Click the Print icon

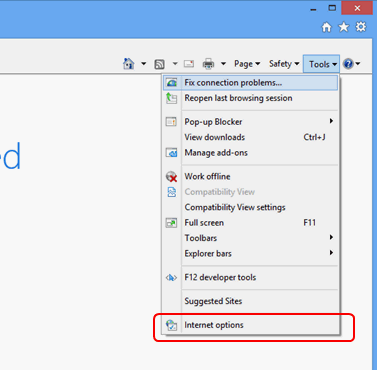point(208,63)
